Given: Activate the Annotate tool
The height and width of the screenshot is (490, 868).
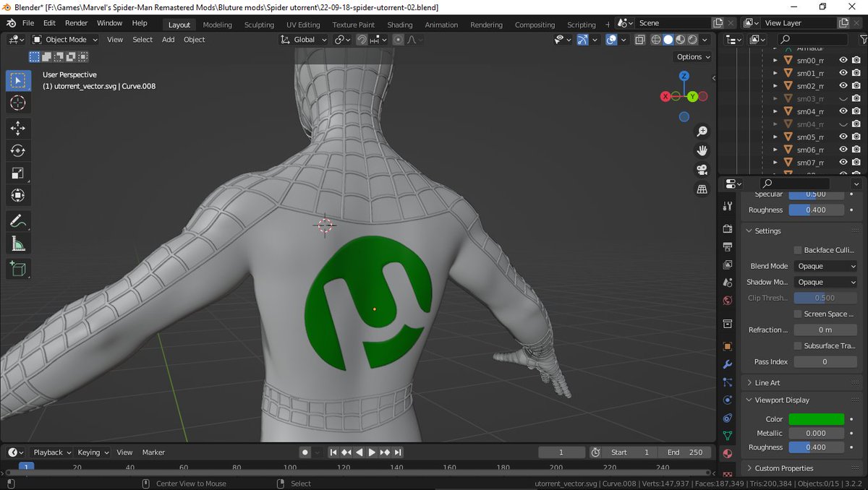Looking at the screenshot, I should click(18, 221).
